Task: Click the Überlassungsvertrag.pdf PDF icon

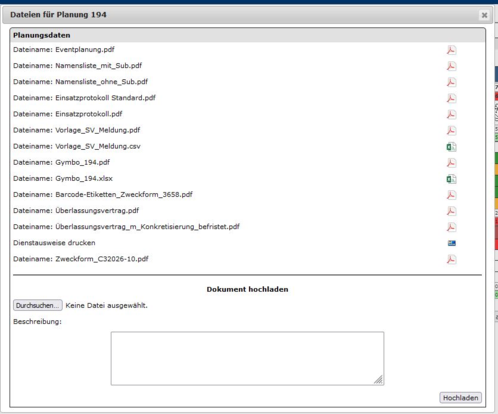Action: 451,211
